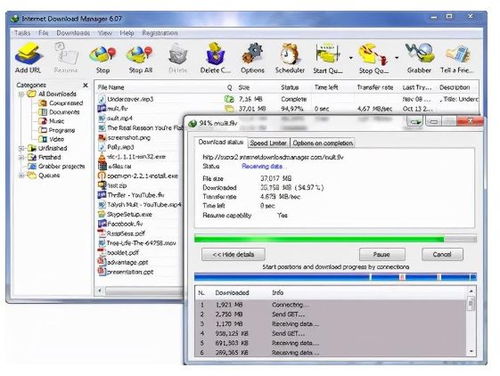
Task: Click the connections list vertical scrollbar
Action: click(471, 322)
